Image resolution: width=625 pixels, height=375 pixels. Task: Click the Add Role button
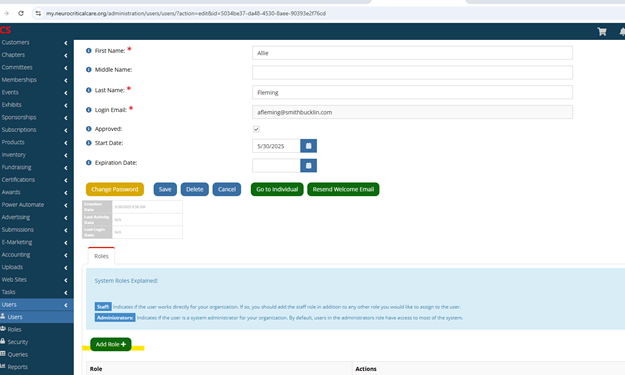pos(111,344)
